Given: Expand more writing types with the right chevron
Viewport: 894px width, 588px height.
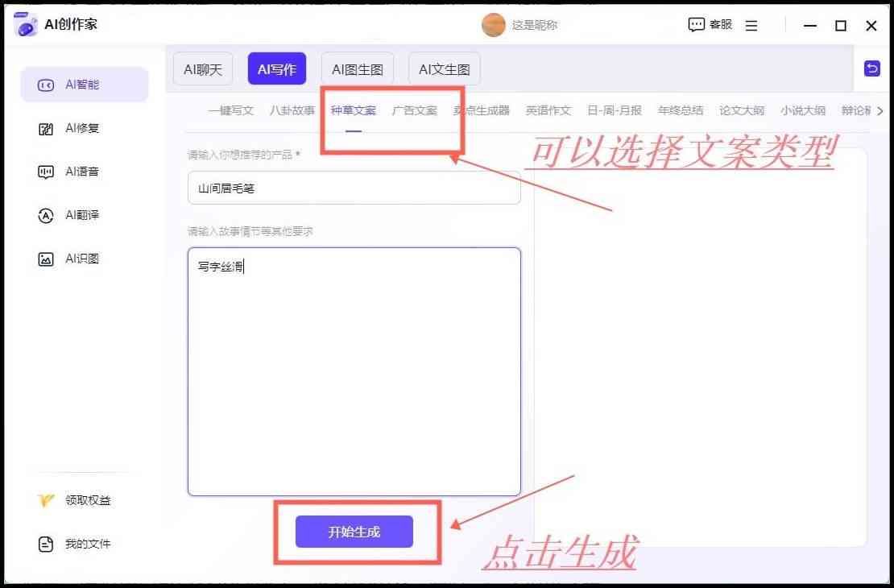Looking at the screenshot, I should tap(880, 111).
